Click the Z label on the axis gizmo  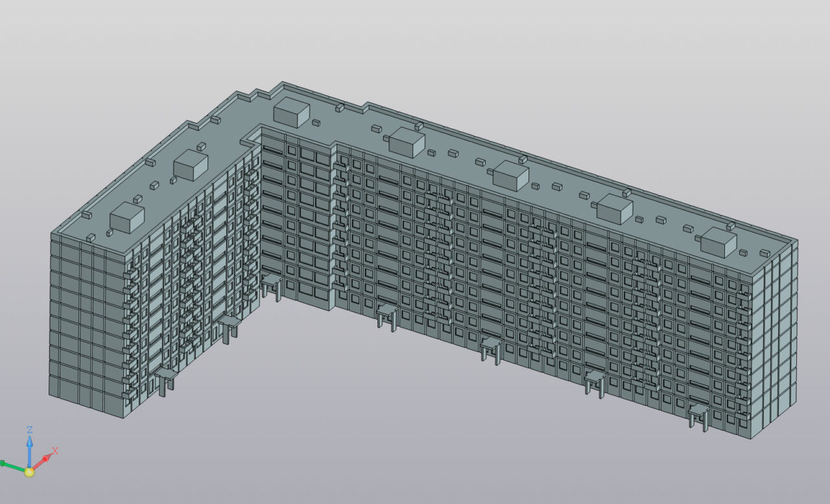(30, 430)
